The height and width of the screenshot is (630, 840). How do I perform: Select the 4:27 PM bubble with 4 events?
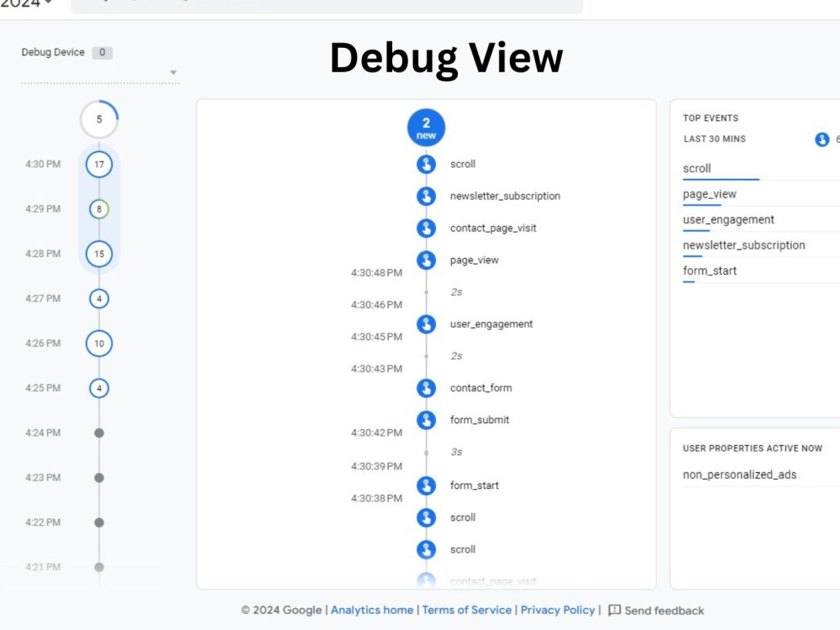click(x=99, y=299)
